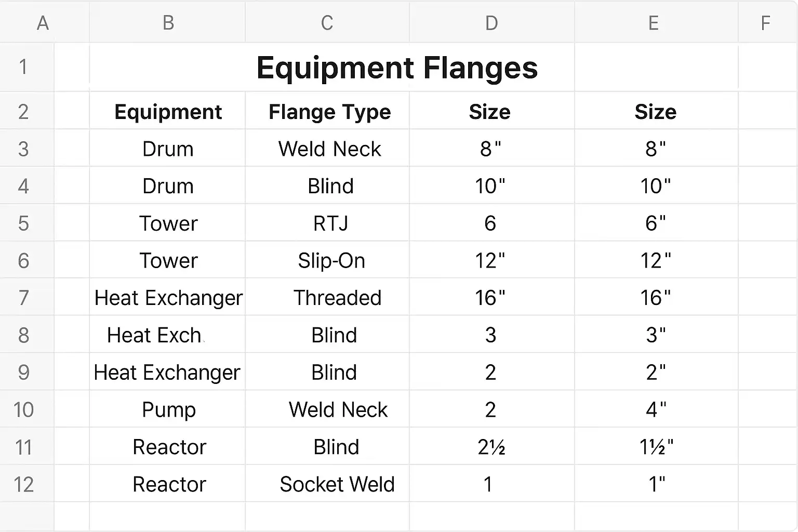
Task: Select column E header
Action: pos(656,22)
